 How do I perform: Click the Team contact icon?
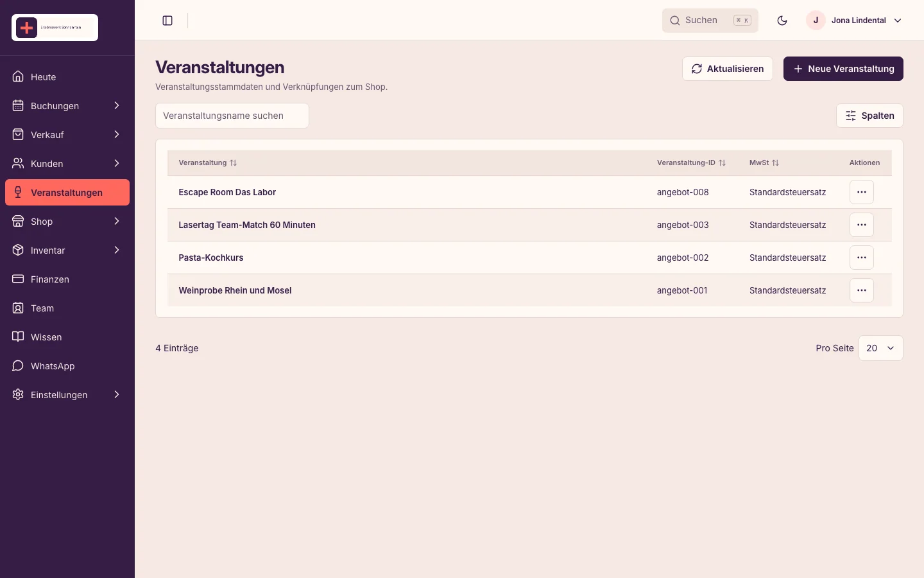coord(18,308)
